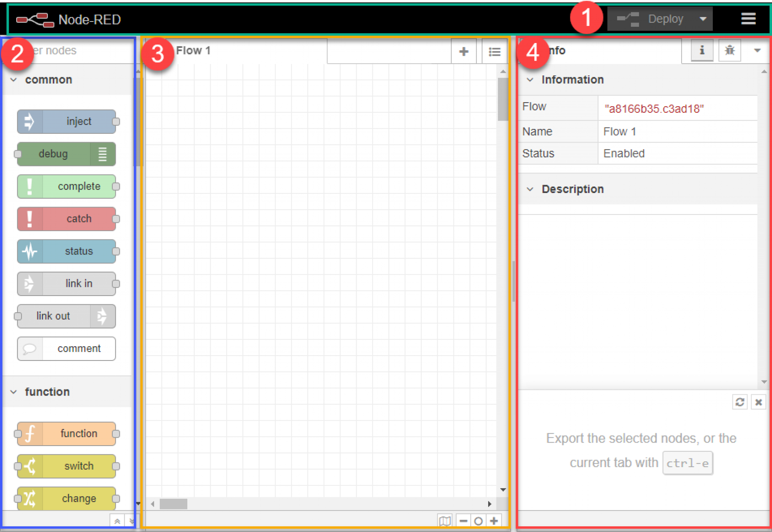Viewport: 772px width, 532px height.
Task: Open the flow list icon
Action: pyautogui.click(x=494, y=51)
